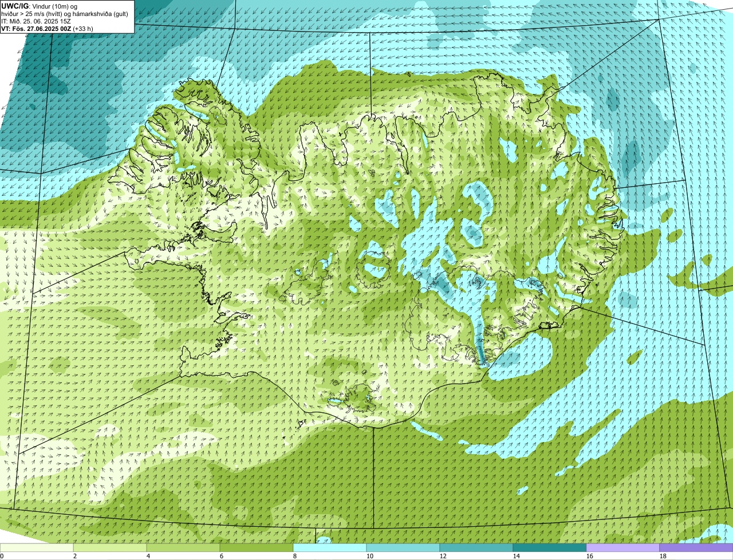The width and height of the screenshot is (733, 560).
Task: Click the '12' label on the color scale
Action: click(x=443, y=556)
